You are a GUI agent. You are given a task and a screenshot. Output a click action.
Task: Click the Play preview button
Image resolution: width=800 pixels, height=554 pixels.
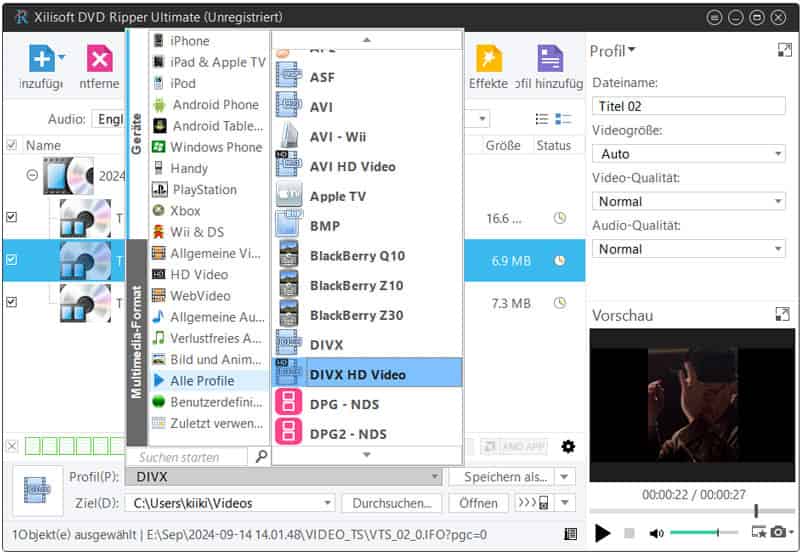(602, 533)
